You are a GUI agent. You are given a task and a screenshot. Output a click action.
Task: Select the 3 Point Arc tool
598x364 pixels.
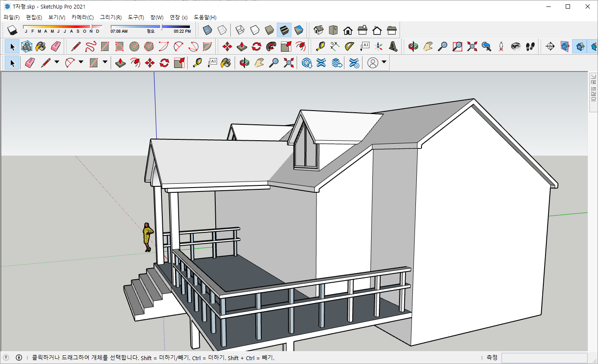coord(193,46)
